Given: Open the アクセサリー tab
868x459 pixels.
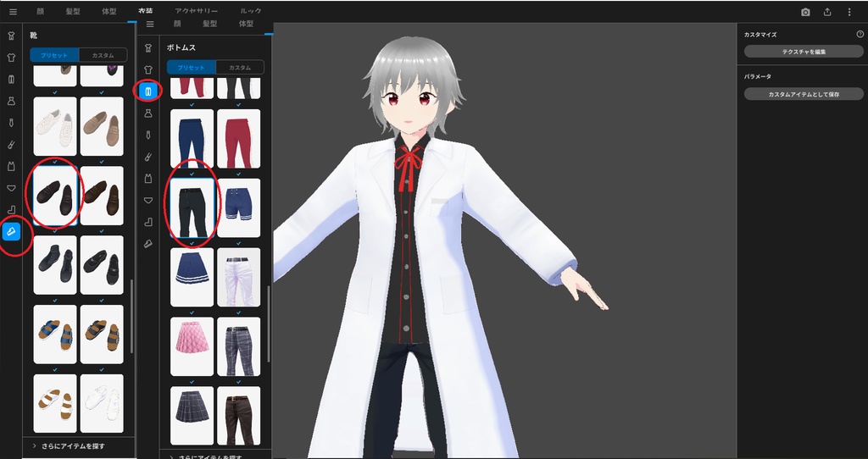Looking at the screenshot, I should [196, 11].
